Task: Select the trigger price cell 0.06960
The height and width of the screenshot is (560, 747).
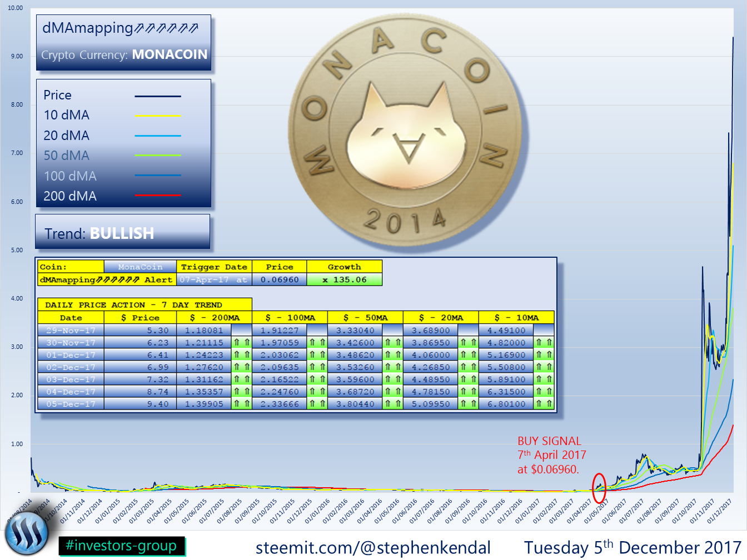Action: point(279,279)
